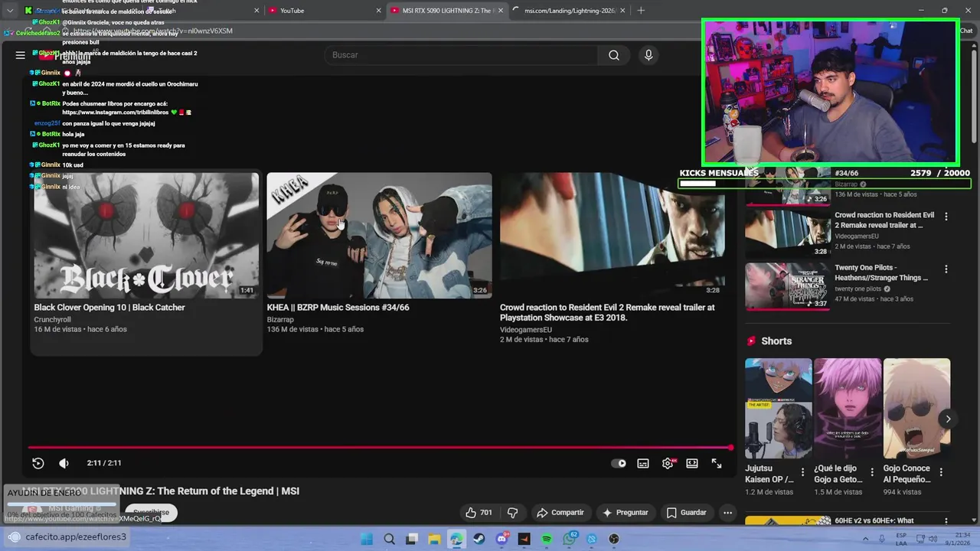Click the MSI video title text

[162, 491]
